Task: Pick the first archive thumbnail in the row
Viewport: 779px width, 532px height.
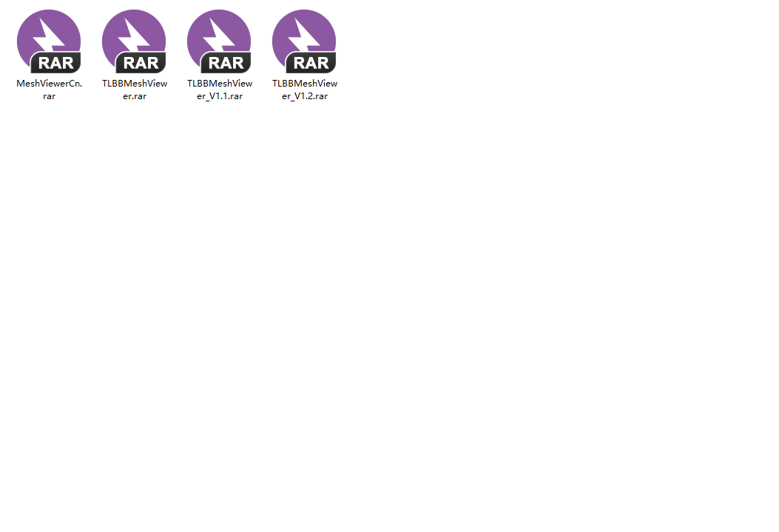Action: click(x=49, y=41)
